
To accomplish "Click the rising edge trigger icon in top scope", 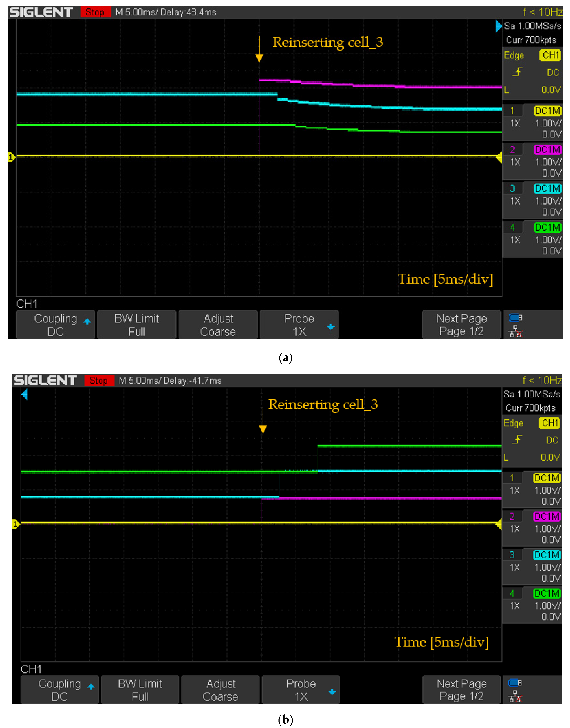I will pos(517,72).
